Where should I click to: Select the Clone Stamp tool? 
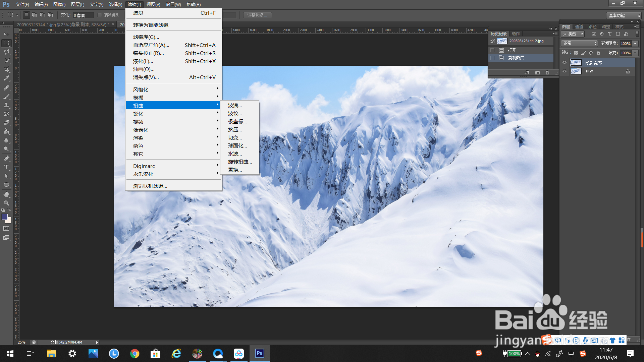click(x=6, y=105)
